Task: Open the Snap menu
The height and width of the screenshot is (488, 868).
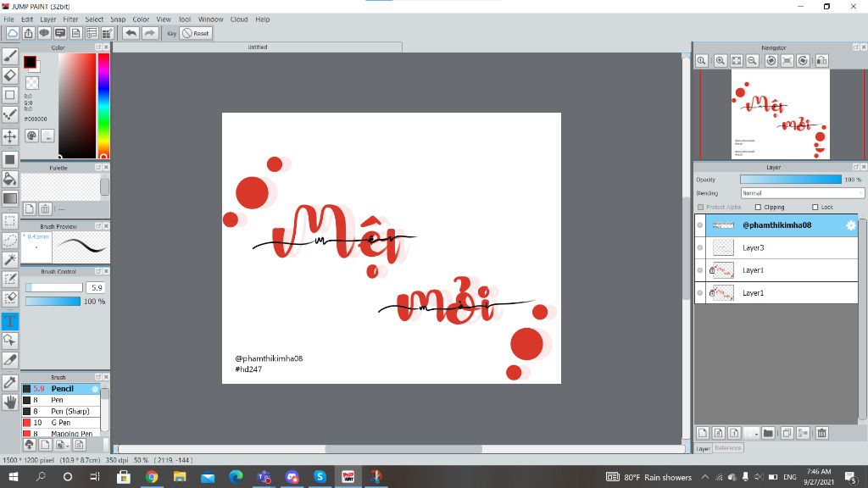Action: tap(118, 19)
